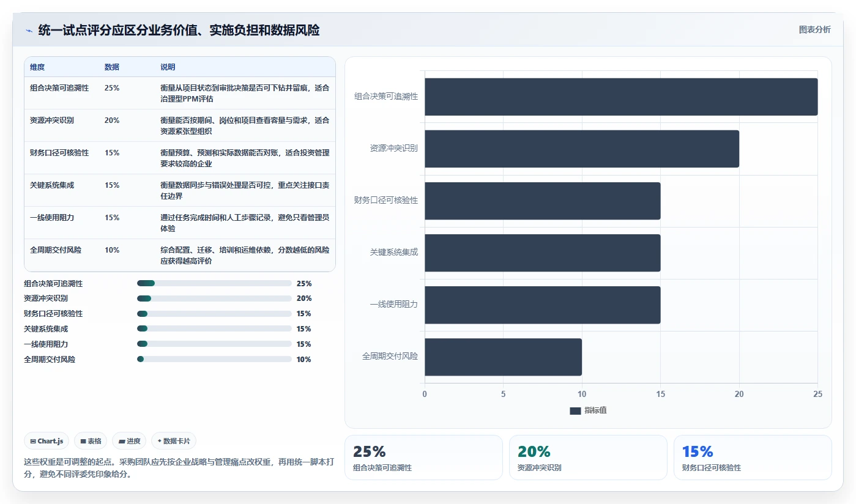The width and height of the screenshot is (856, 504).
Task: Click the 组合决策可追溯性 progress bar
Action: [214, 283]
